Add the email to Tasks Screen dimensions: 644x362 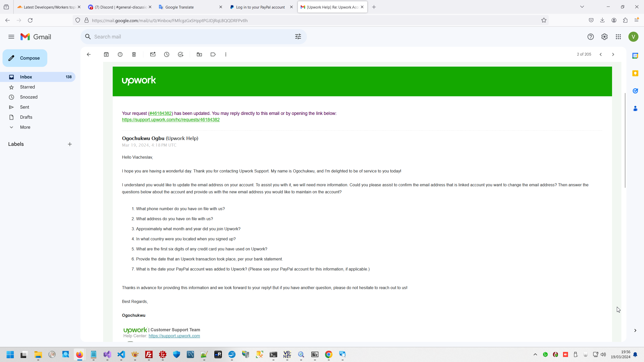181,54
